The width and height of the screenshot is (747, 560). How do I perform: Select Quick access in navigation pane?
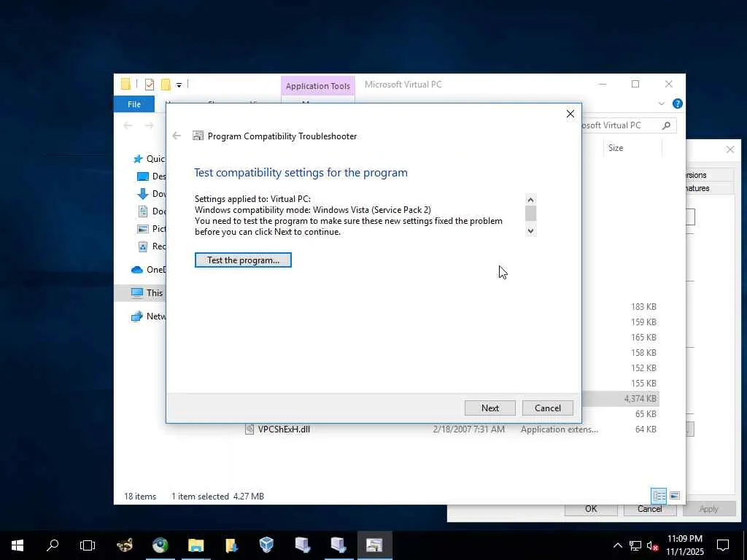149,158
